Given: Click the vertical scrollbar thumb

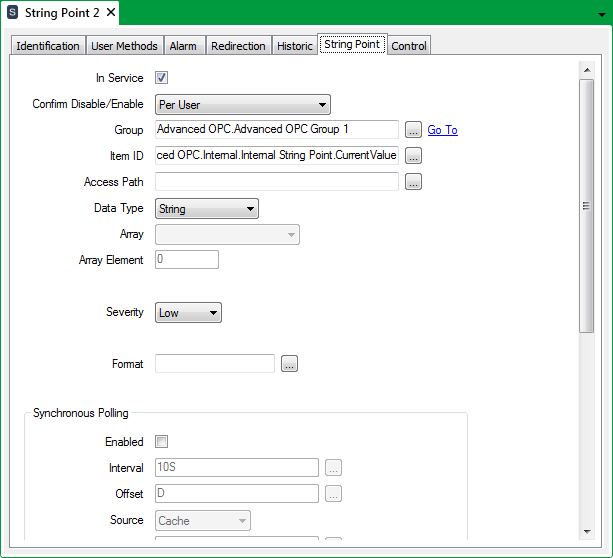Looking at the screenshot, I should click(x=586, y=205).
